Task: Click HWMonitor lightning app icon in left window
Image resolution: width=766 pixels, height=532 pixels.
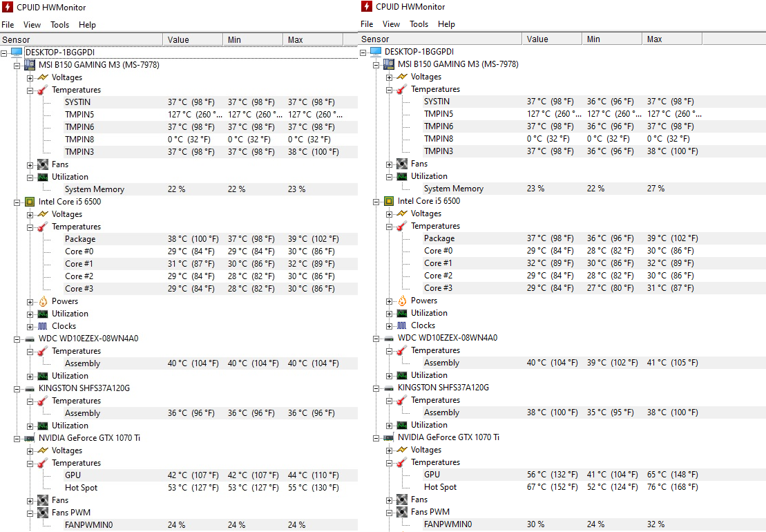Action: 8,7
